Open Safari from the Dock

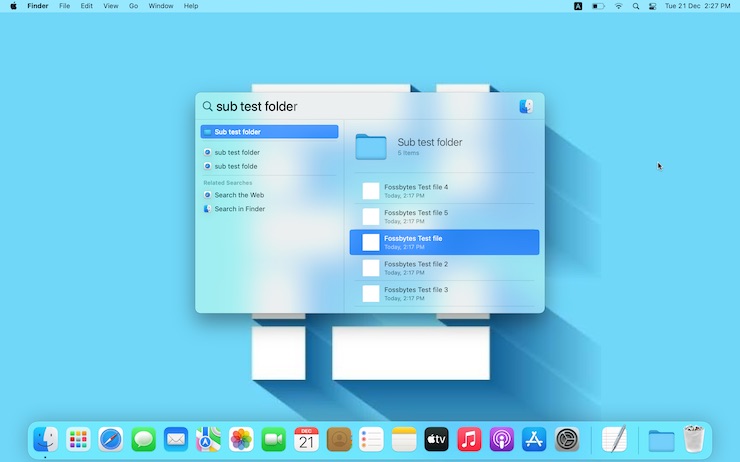point(110,439)
